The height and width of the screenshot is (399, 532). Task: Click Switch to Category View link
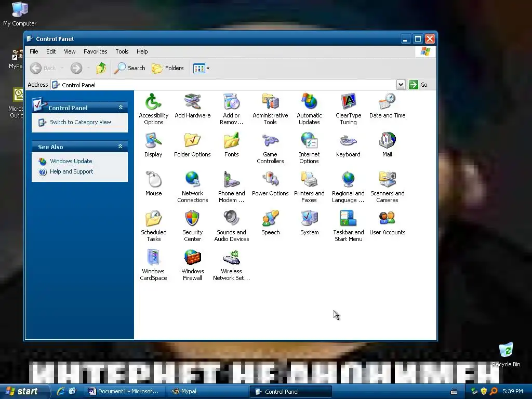coord(81,122)
